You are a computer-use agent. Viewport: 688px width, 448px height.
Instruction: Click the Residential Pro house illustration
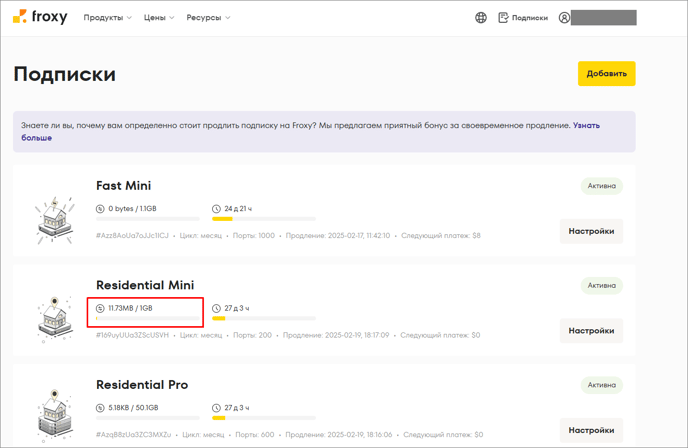(55, 416)
